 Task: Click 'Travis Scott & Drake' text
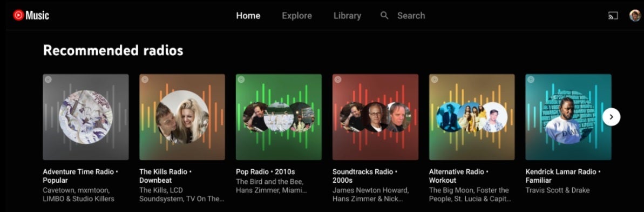(x=557, y=190)
